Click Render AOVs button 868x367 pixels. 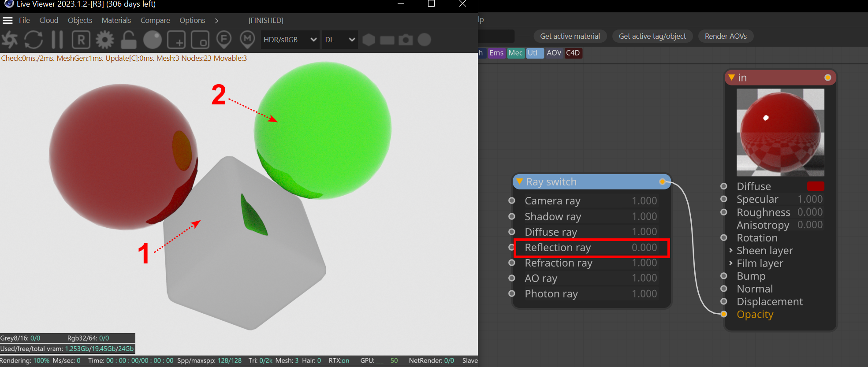click(726, 36)
